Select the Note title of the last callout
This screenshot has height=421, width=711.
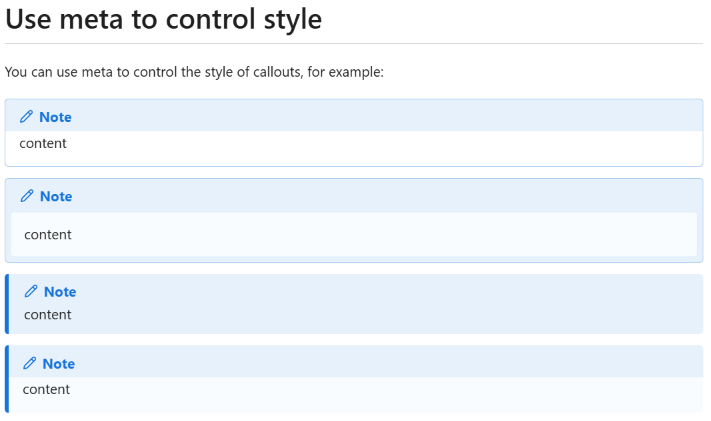pos(58,364)
